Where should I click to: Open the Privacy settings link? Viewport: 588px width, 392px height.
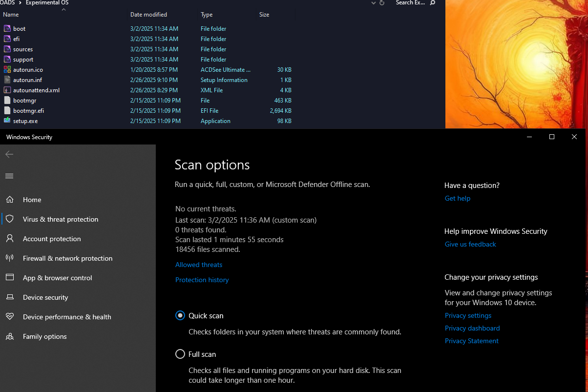(468, 315)
